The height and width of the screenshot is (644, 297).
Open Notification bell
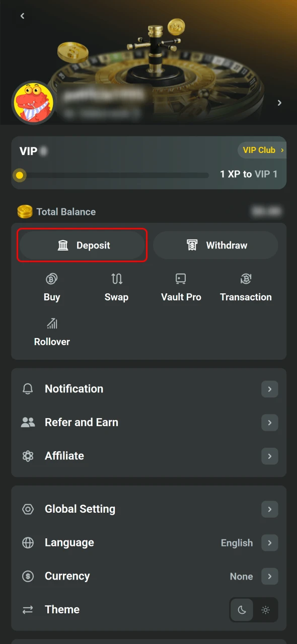pyautogui.click(x=28, y=388)
